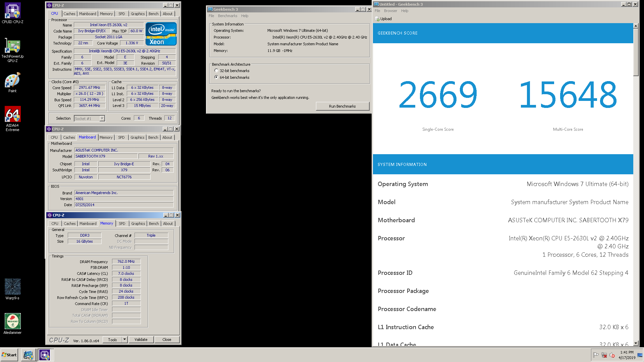Viewport: 644px width, 362px height.
Task: Click the show desktop icon in tray
Action: 640,355
